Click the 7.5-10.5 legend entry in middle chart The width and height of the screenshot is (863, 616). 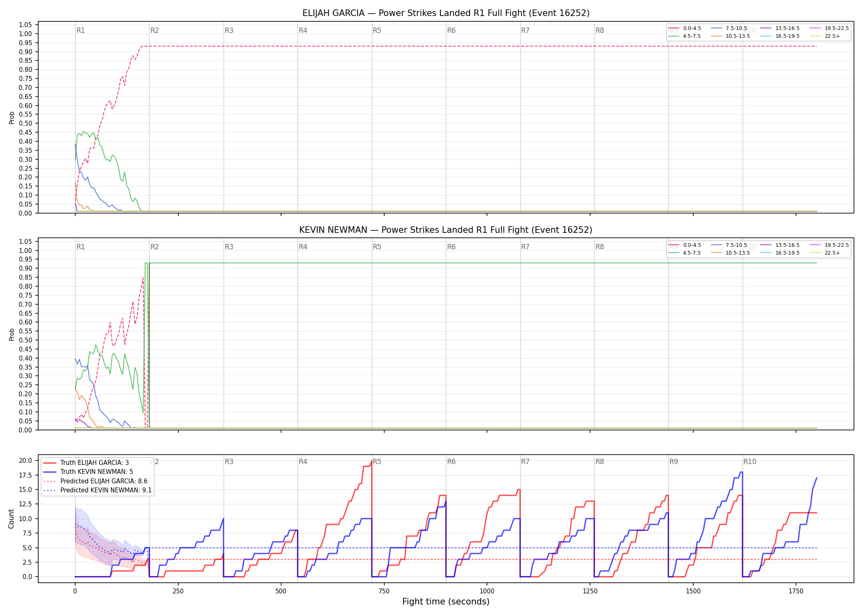point(729,245)
